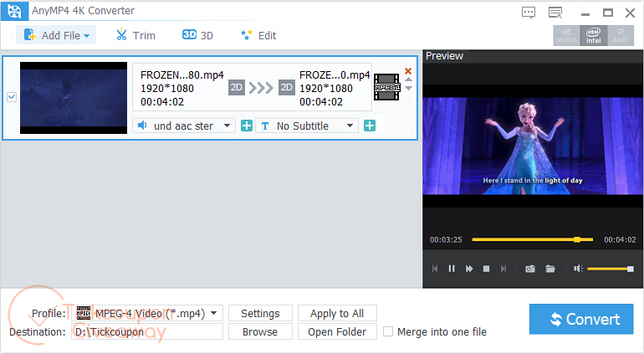Select output file name FROZE...0.mp4
This screenshot has height=354, width=644.
335,74
